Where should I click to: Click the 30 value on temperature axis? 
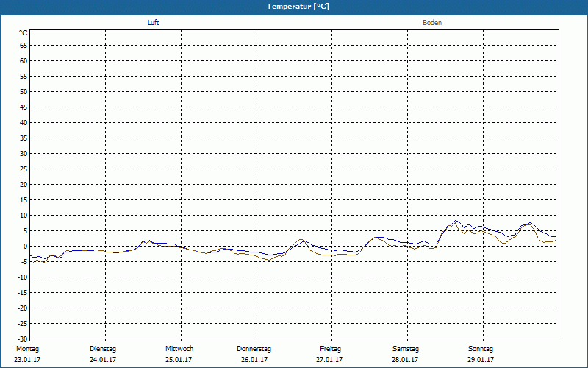(24, 154)
